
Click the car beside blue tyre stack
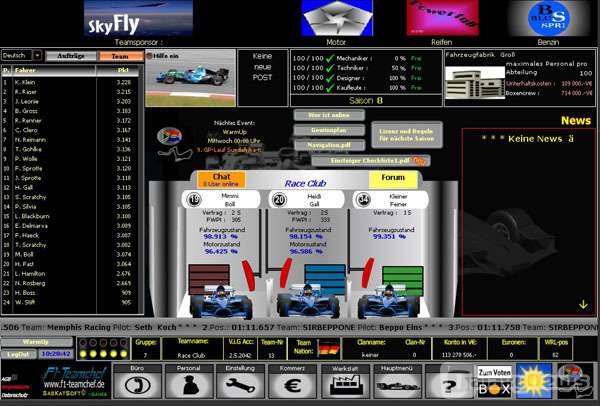(x=308, y=302)
